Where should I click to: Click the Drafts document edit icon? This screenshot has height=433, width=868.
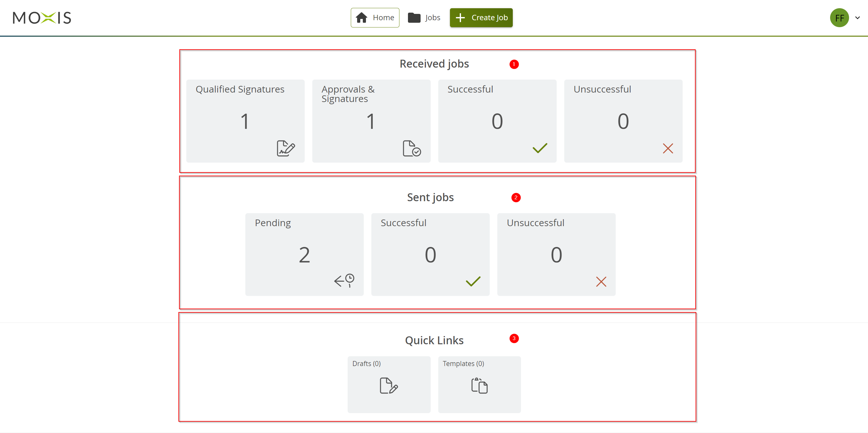(388, 386)
